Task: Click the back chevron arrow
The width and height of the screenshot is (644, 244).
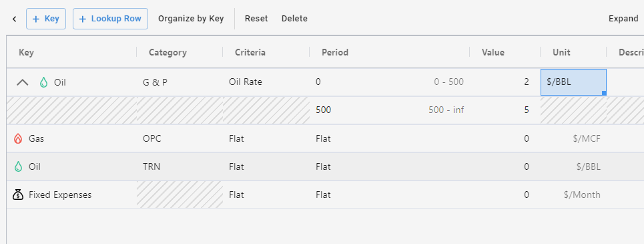Action: pos(15,19)
